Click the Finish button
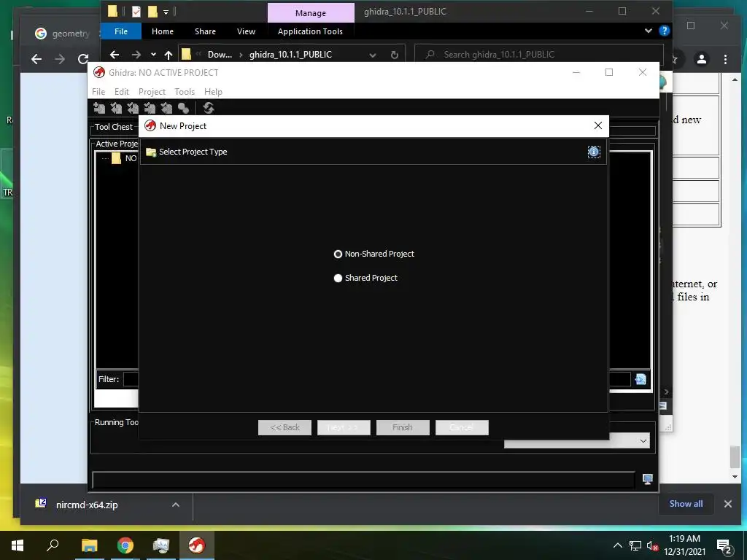Image resolution: width=747 pixels, height=560 pixels. 403,427
